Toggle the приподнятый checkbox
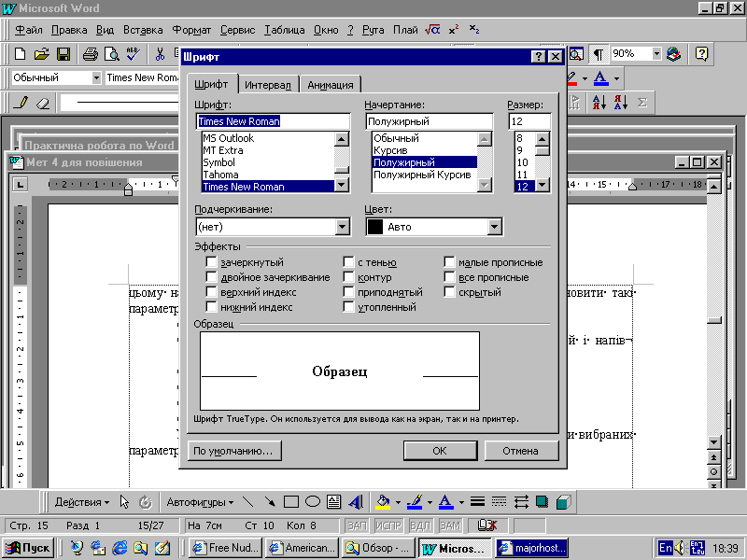747x560 pixels. (x=348, y=292)
